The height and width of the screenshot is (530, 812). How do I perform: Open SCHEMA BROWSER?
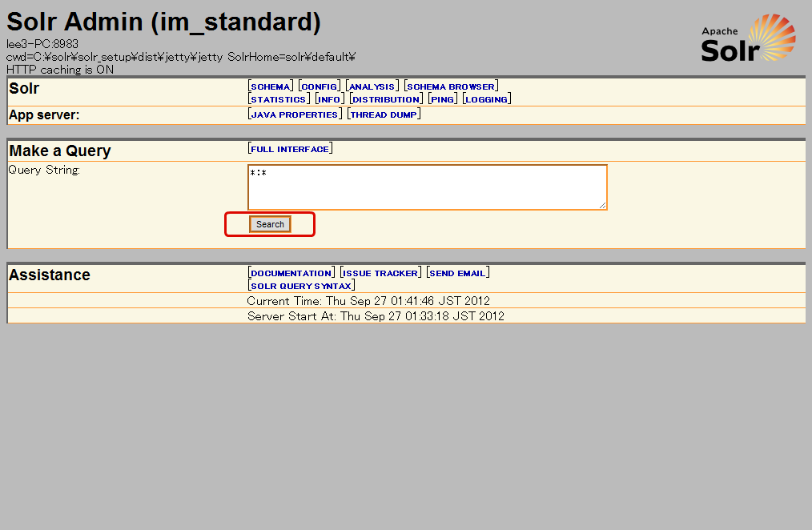click(x=451, y=86)
